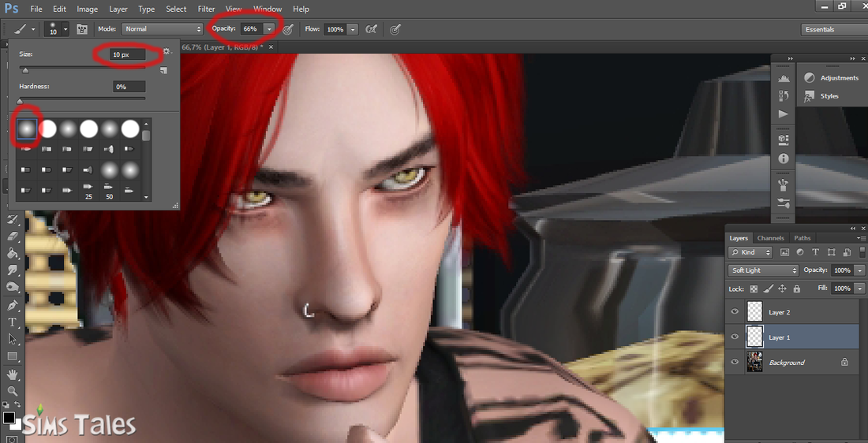Open the History panel icon

(x=784, y=96)
